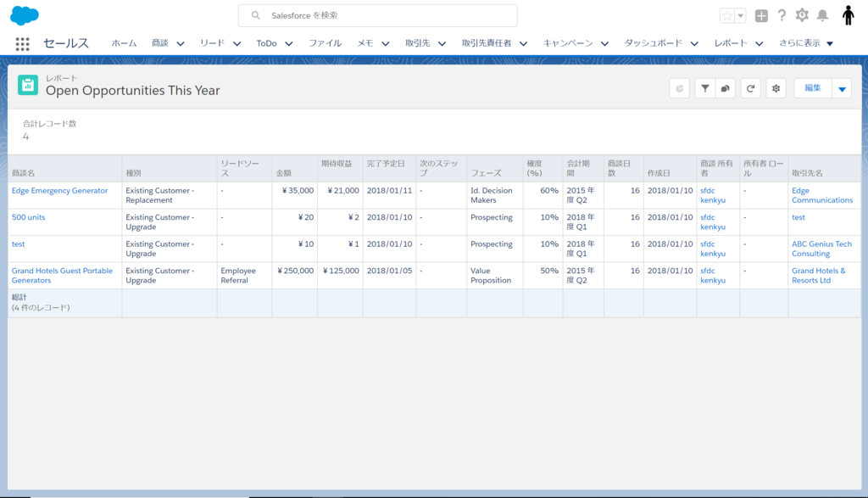Expand the 商談 tab chevron
This screenshot has width=868, height=498.
pos(181,44)
